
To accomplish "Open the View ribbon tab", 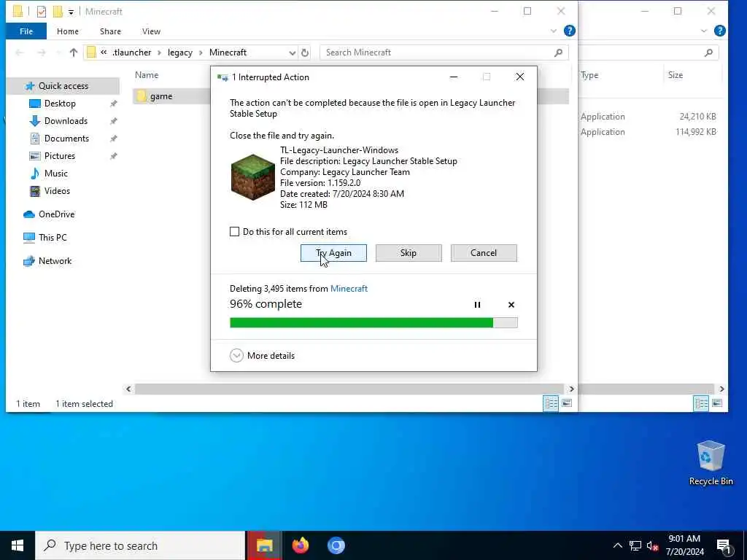I will tap(151, 31).
